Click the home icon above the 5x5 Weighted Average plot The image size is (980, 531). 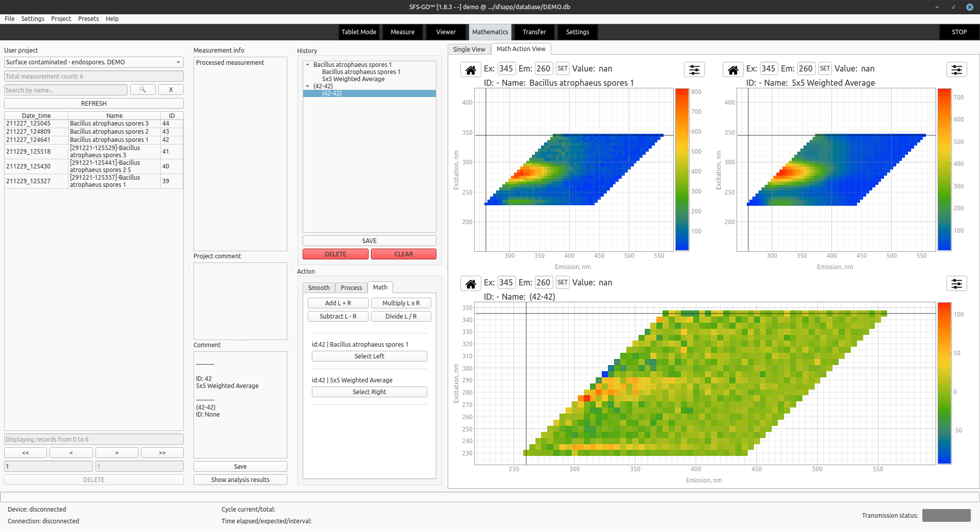pos(732,69)
